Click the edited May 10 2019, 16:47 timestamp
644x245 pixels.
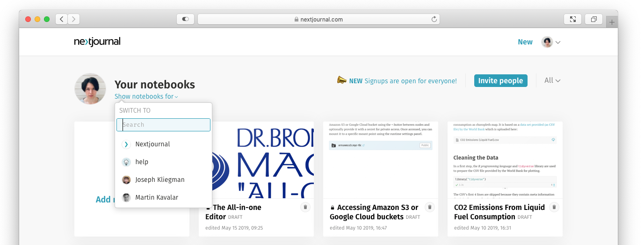click(x=358, y=228)
